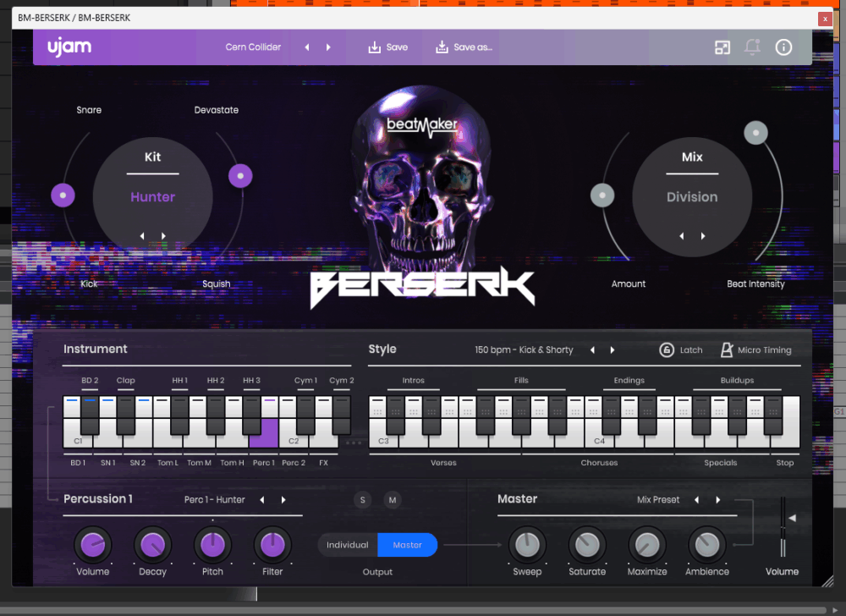Screen dimensions: 846x616
Task: Select next Percussion 1 sound arrow
Action: [283, 500]
